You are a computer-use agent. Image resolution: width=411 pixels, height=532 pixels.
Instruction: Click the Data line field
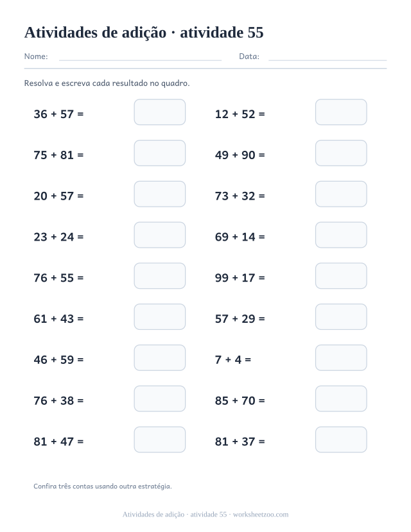(x=328, y=57)
